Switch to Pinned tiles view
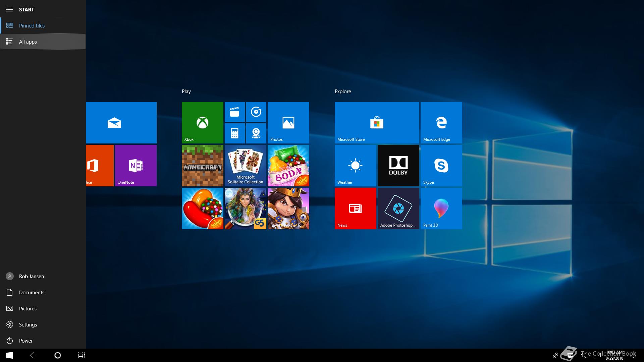This screenshot has width=644, height=362. [43, 25]
